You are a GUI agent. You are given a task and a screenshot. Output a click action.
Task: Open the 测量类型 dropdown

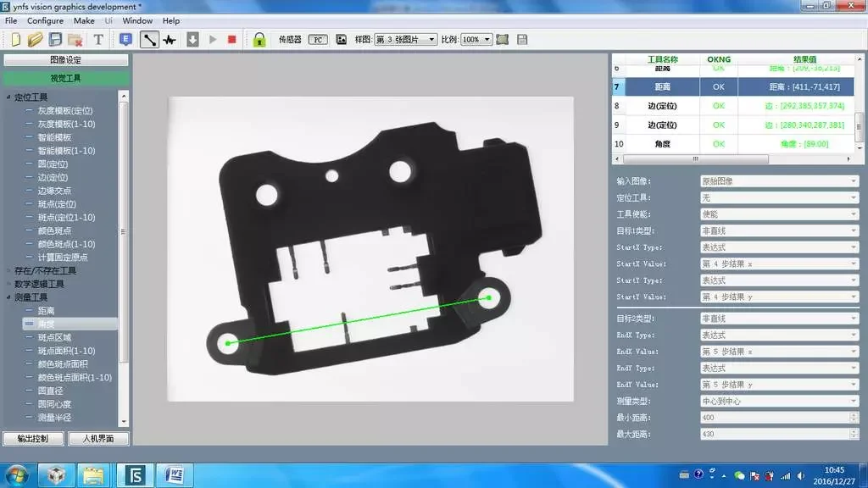coord(779,401)
